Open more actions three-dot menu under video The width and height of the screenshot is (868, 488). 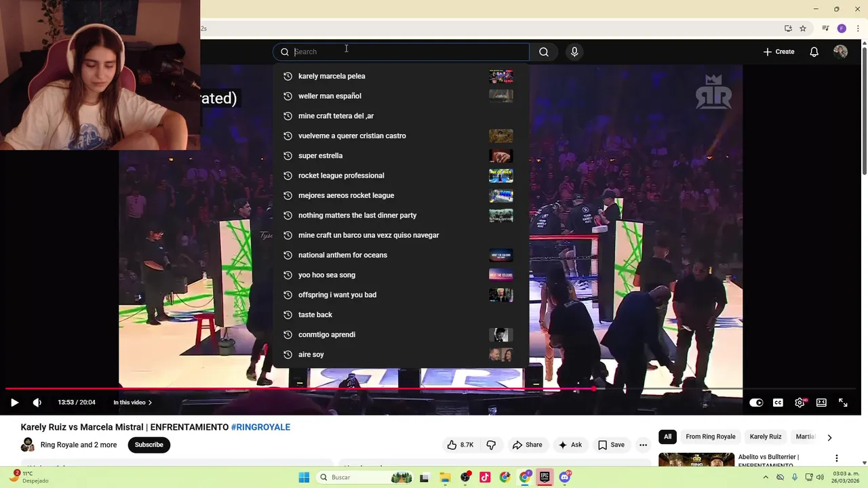pos(643,445)
